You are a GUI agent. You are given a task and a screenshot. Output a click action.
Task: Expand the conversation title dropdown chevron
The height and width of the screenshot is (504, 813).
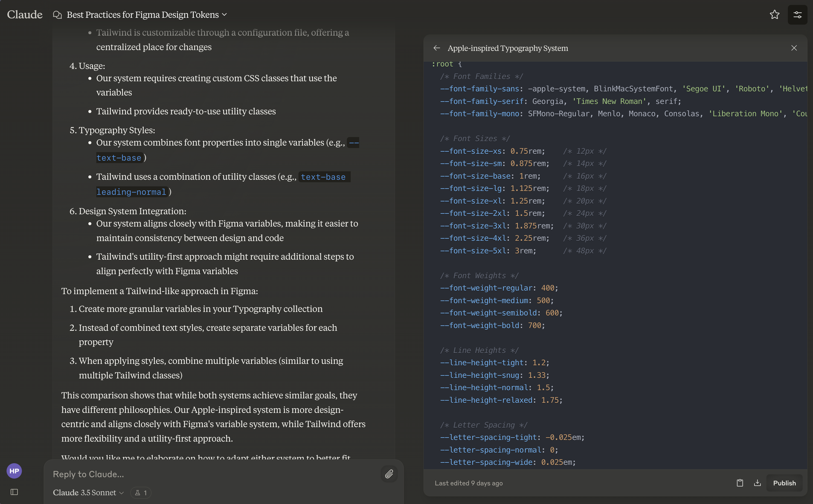(224, 15)
